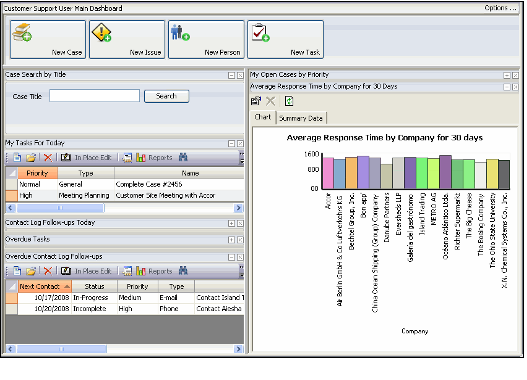Click the grid options icon in My Tasks toolbar
This screenshot has height=380, width=527.
point(127,157)
